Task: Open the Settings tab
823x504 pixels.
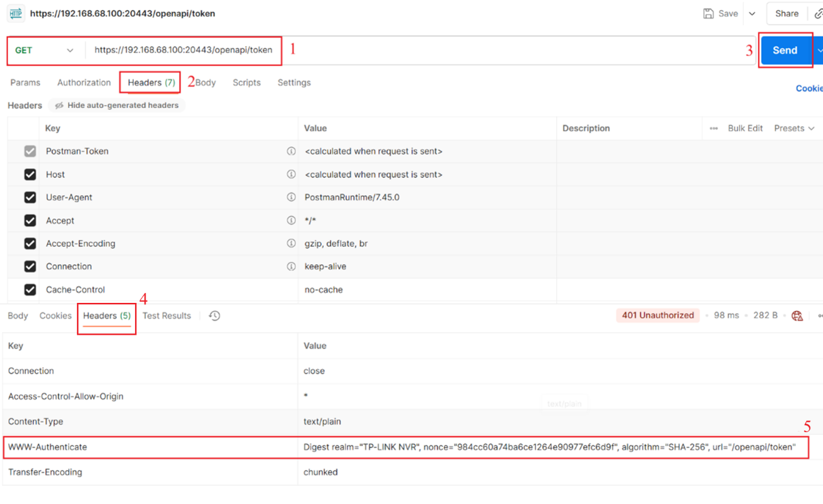Action: (x=294, y=82)
